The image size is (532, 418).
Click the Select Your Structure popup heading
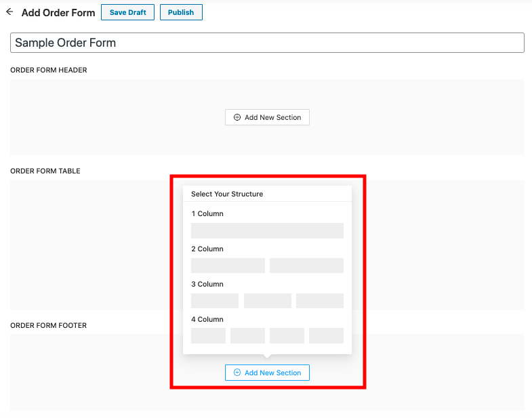coord(227,194)
